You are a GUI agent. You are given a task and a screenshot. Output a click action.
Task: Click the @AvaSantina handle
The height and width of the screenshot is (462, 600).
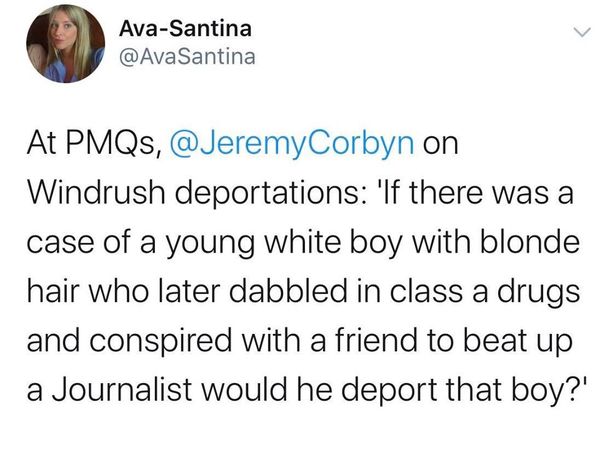(187, 57)
